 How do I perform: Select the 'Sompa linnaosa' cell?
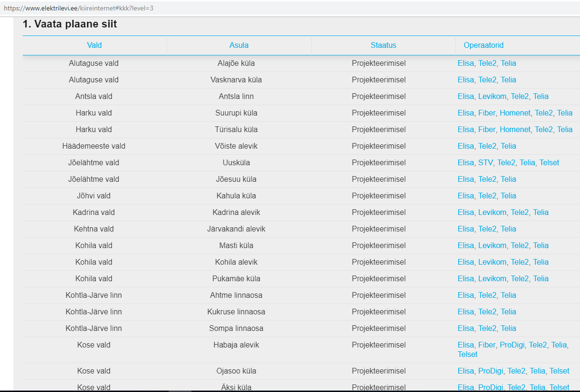coord(236,329)
